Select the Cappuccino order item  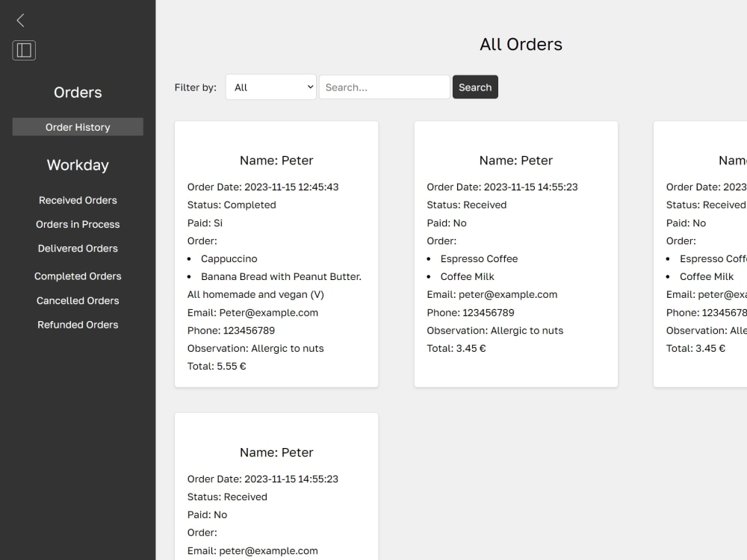tap(229, 258)
